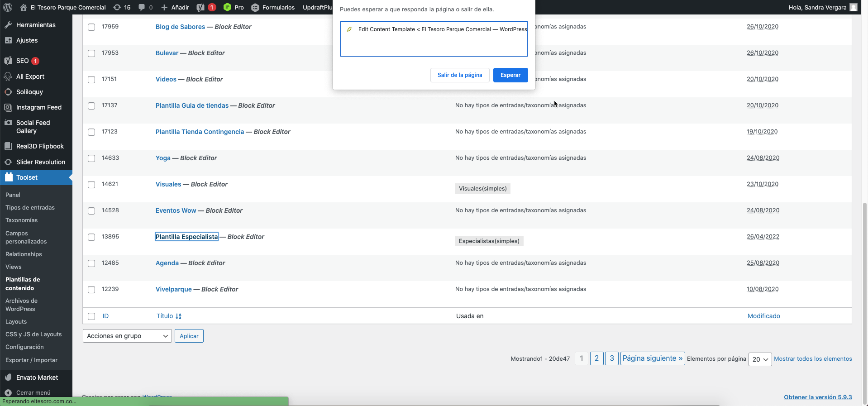Screen dimensions: 868x406
Task: Open the comments bubble icon
Action: click(x=142, y=7)
